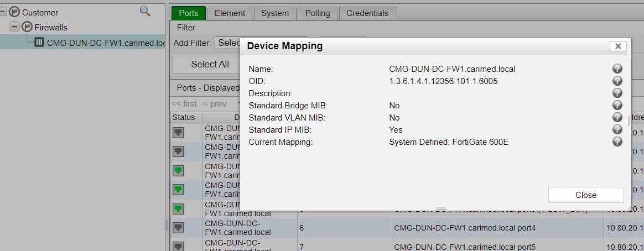
Task: Click the device icon for CMG-DUN-DC-FW1
Action: click(x=39, y=42)
